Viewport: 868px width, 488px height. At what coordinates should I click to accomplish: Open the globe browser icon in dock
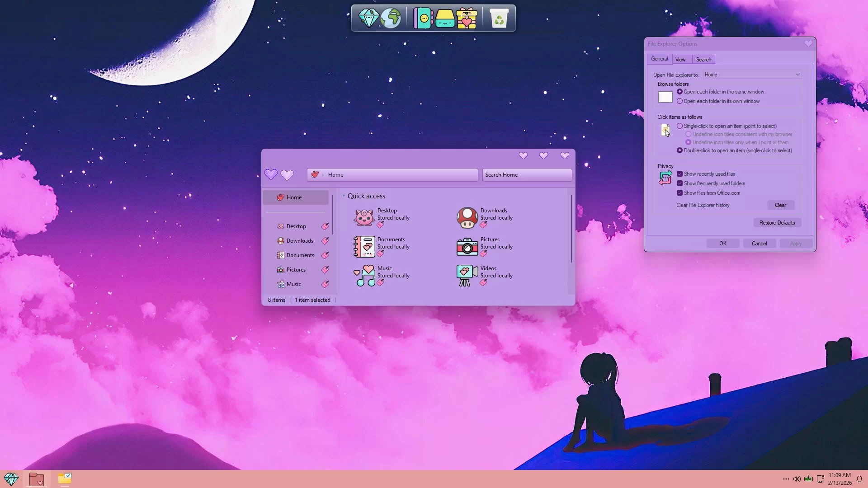coord(391,19)
